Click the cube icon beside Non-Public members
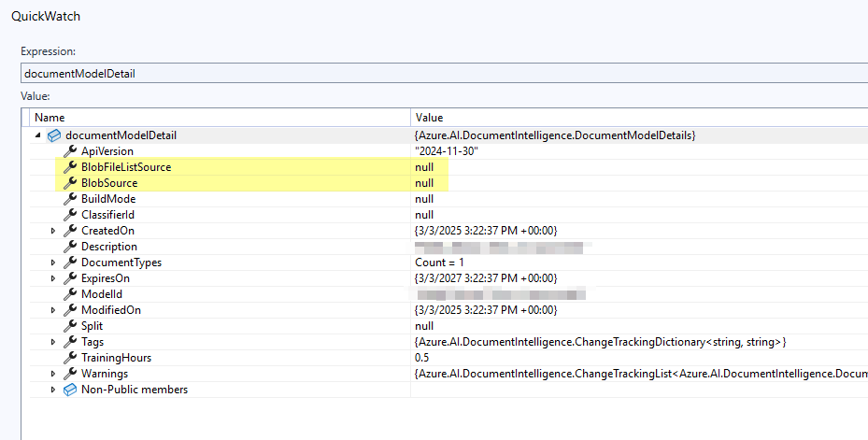 [70, 390]
